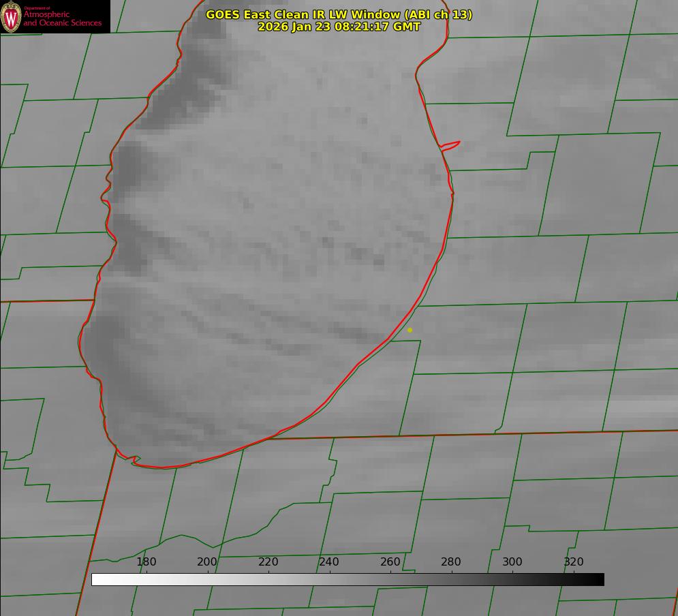
Task: Select the 280 label on the scale
Action: (x=451, y=561)
